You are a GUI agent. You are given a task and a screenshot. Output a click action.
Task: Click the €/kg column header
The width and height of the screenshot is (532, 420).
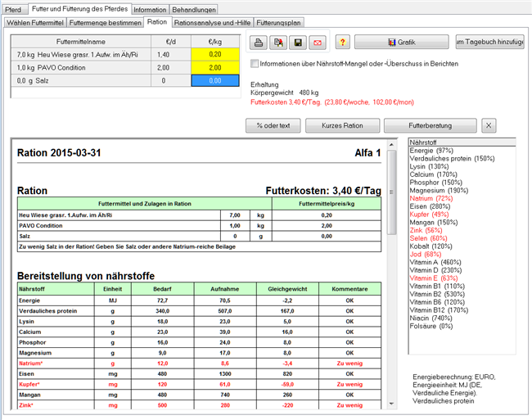pos(215,42)
